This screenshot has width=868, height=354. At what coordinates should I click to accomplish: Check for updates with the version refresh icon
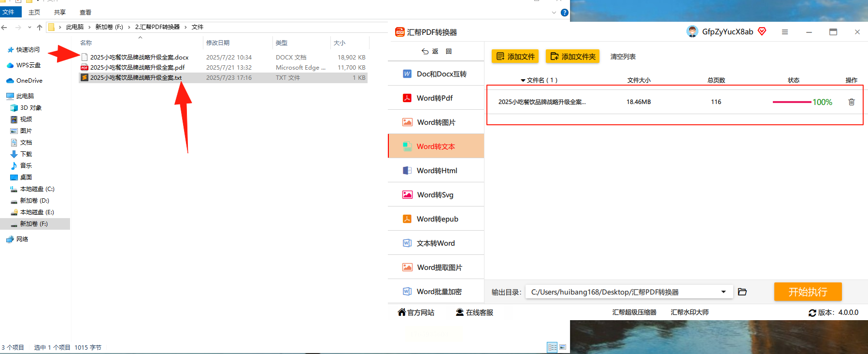tap(812, 313)
